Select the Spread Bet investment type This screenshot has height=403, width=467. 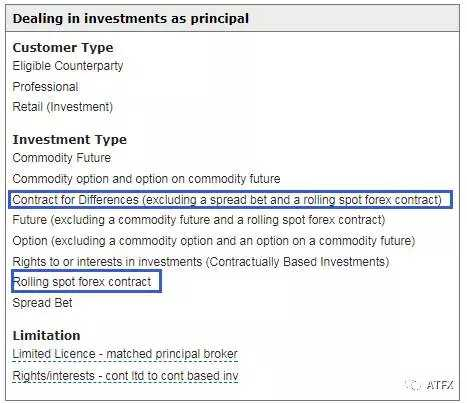42,303
